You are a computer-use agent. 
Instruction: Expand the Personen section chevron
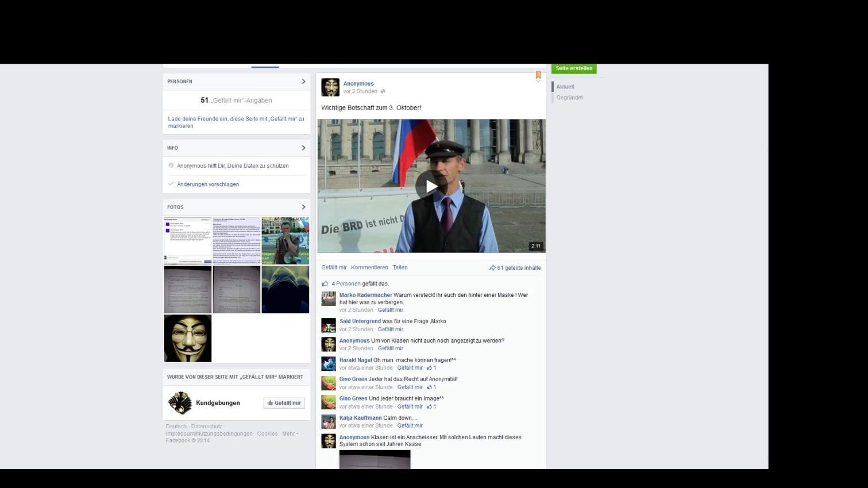[303, 82]
